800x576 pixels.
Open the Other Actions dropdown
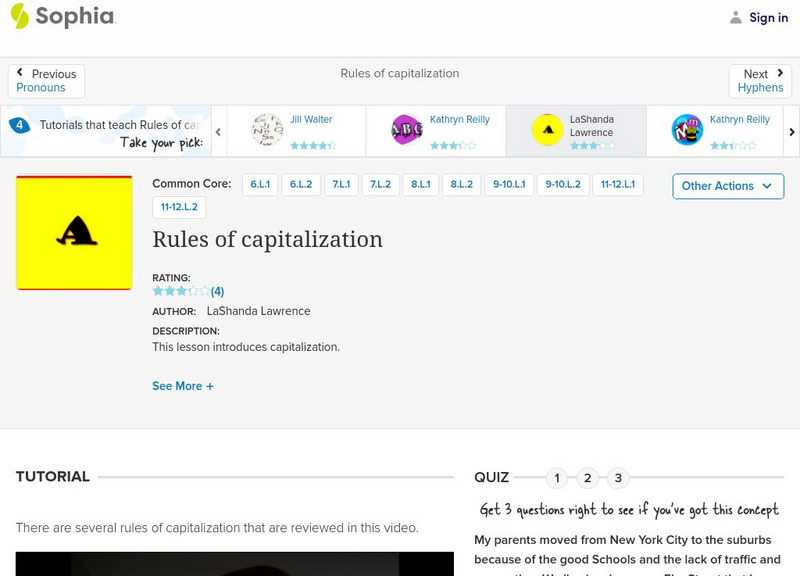(x=727, y=186)
